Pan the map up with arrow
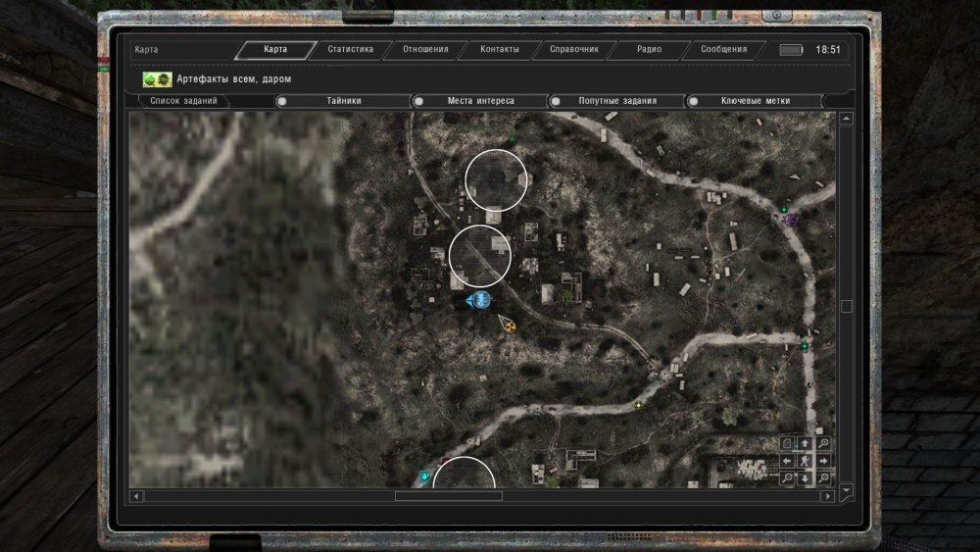This screenshot has width=980, height=552. (x=805, y=443)
